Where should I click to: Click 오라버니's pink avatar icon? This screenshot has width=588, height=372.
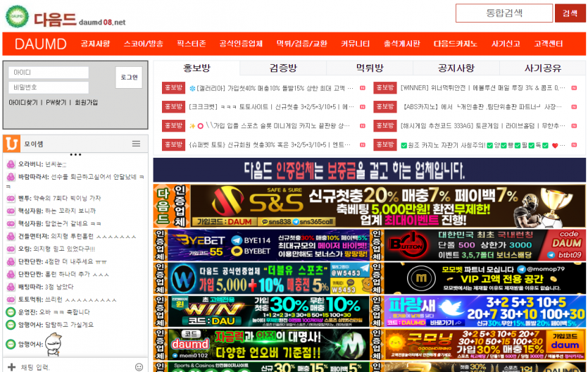(x=11, y=164)
